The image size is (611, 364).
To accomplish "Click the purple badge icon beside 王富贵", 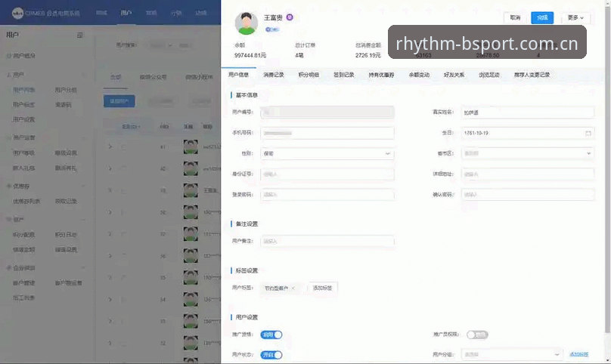I will 290,17.
